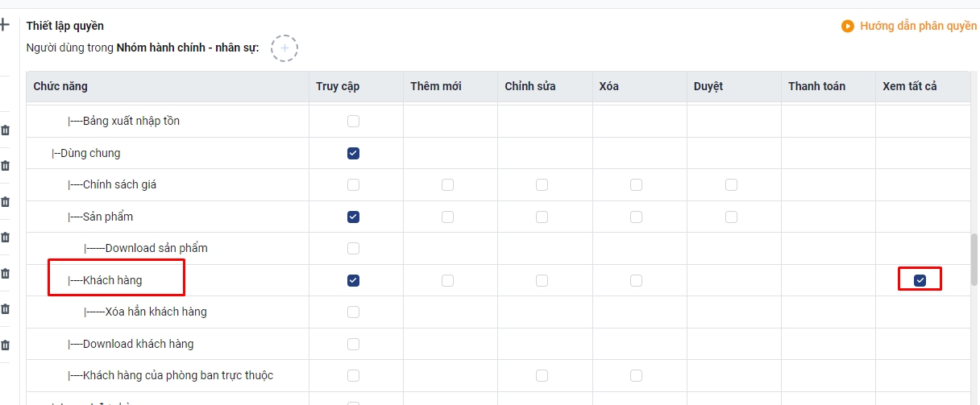Click the Thiết lập quyền heading

coord(65,27)
